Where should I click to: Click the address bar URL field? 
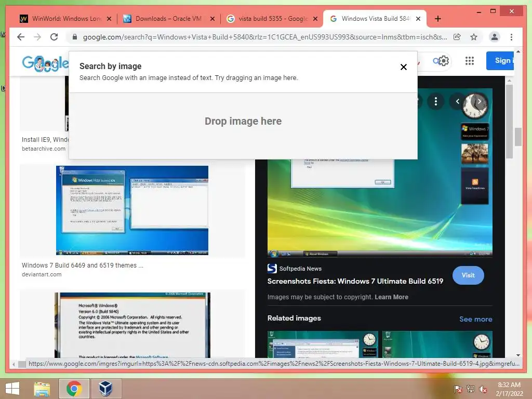264,37
